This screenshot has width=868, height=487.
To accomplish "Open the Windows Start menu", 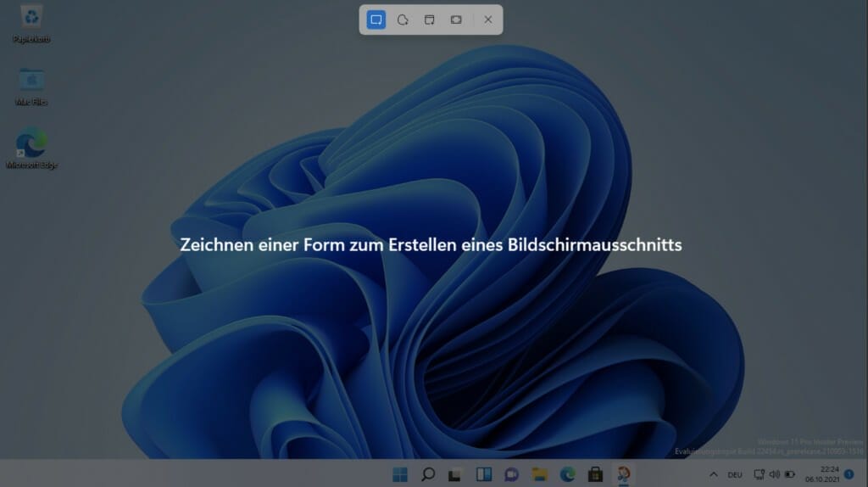I will pyautogui.click(x=400, y=474).
